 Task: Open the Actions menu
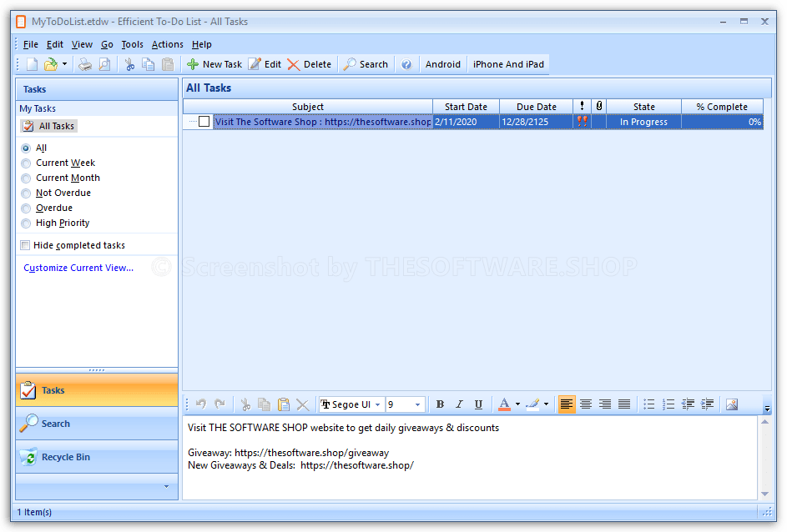point(167,44)
